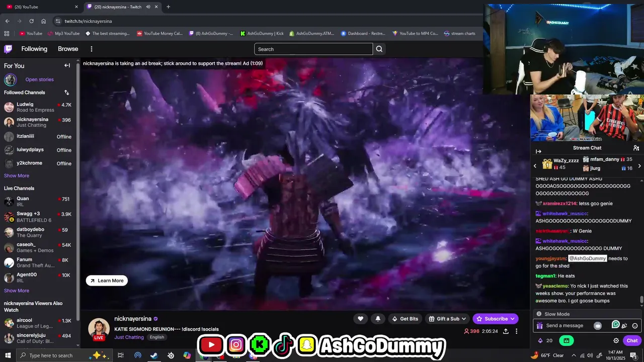Screen dimensions: 644x362
Task: Click the Bits gift icon in chat
Action: click(x=540, y=326)
